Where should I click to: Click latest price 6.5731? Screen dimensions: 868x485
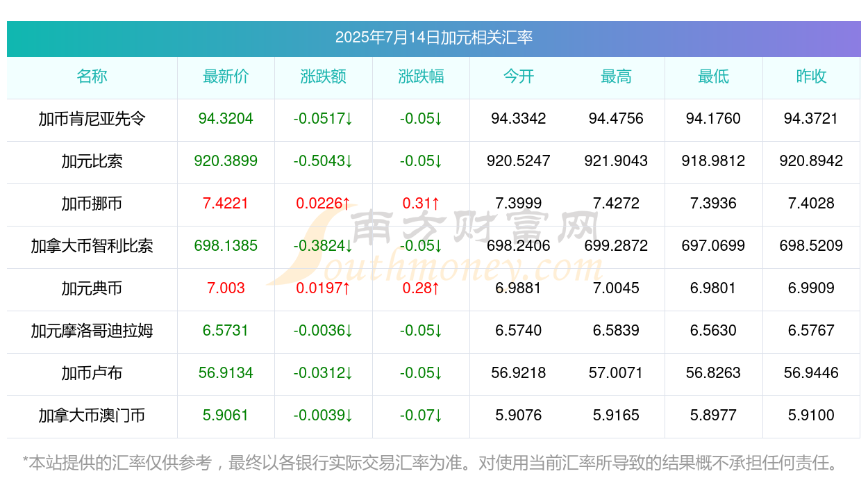pos(226,331)
